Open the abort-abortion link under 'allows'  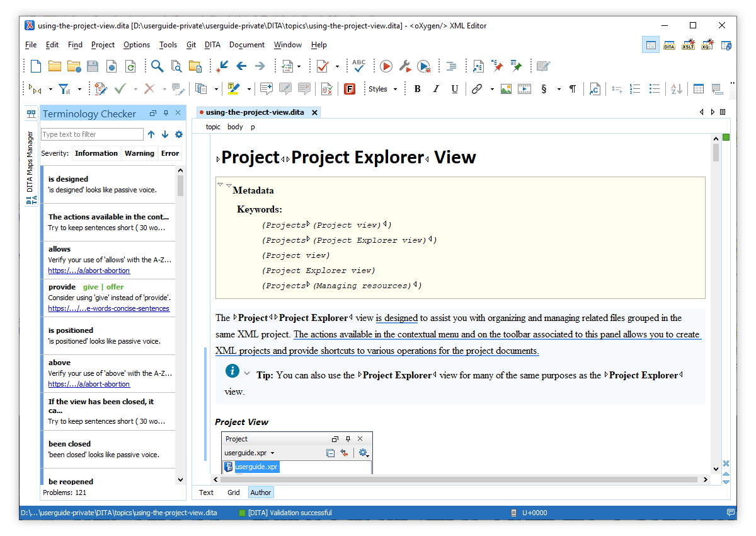click(x=89, y=271)
